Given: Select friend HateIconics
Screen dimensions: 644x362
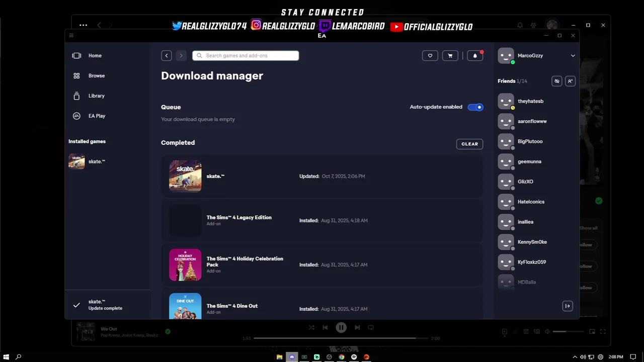Looking at the screenshot, I should pos(536,202).
